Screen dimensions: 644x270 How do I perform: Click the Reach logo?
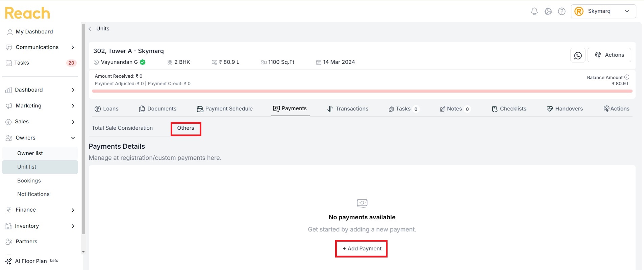click(x=27, y=13)
